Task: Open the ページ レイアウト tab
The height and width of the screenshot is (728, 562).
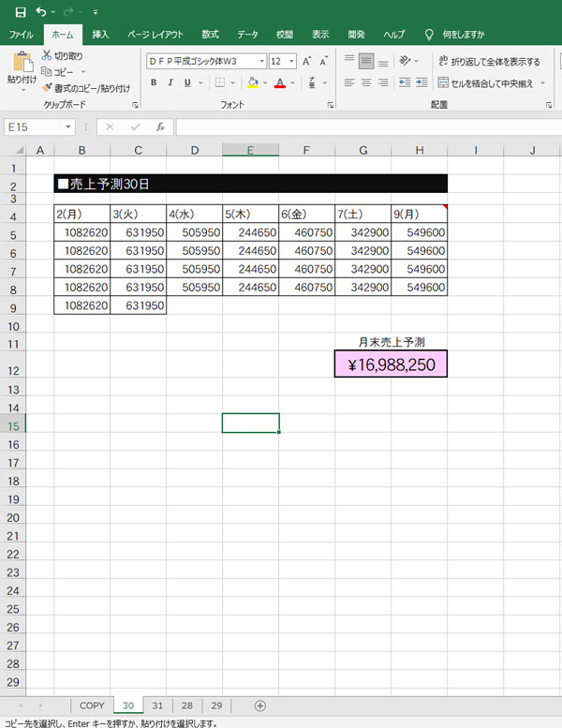Action: point(155,35)
